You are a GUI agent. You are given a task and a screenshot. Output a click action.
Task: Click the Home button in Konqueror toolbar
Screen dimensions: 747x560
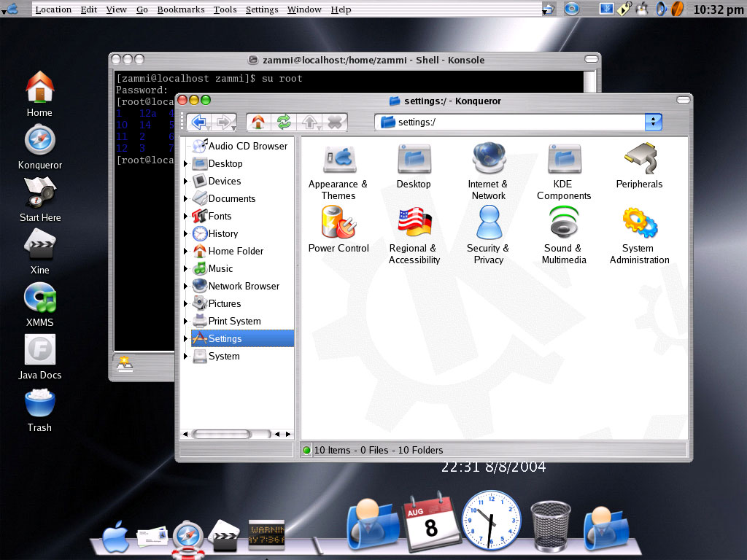tap(258, 122)
